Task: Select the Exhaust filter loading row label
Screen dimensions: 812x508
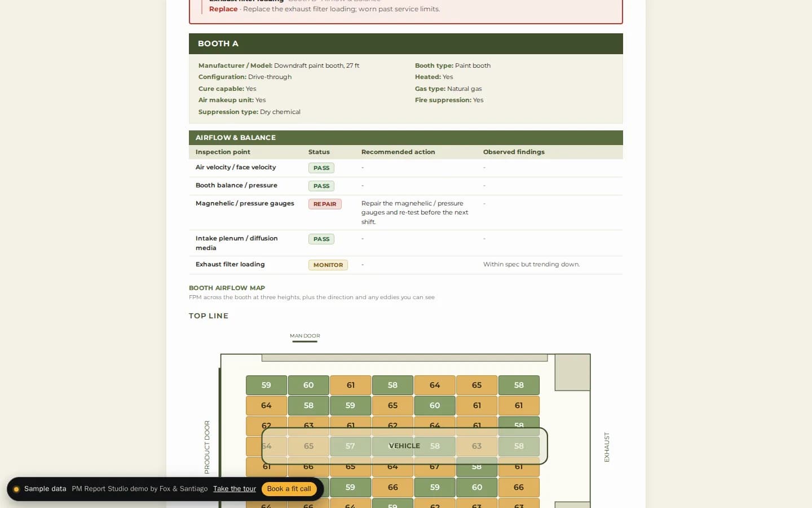Action: pos(230,264)
